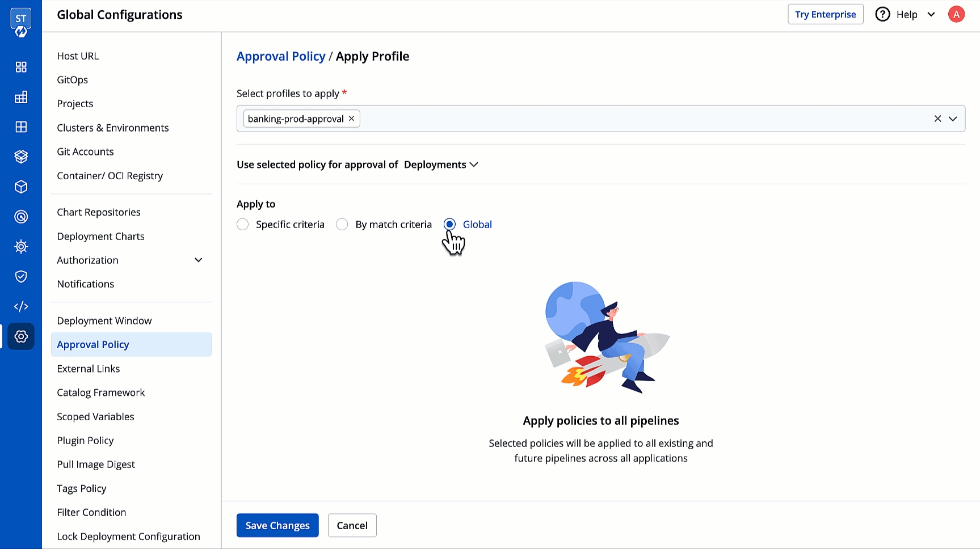Open the Deployments approval type dropdown
The height and width of the screenshot is (549, 980).
click(441, 164)
